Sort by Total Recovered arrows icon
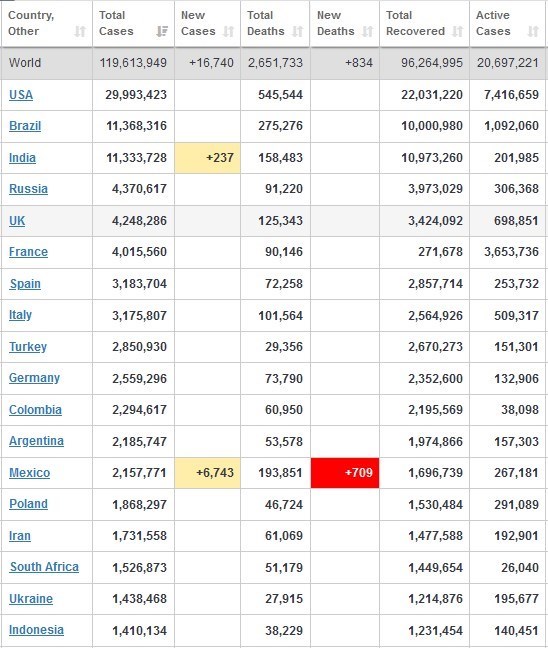 [x=457, y=31]
